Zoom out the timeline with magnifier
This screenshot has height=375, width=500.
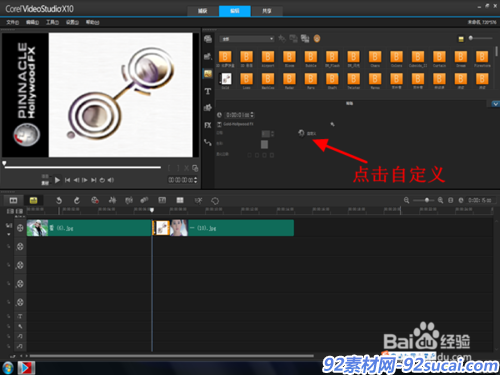(406, 200)
